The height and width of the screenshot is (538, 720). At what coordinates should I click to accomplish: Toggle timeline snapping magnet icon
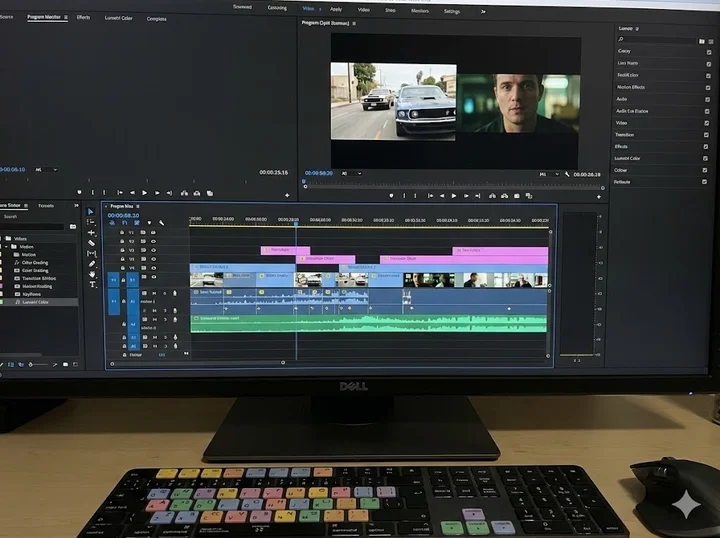[x=124, y=223]
